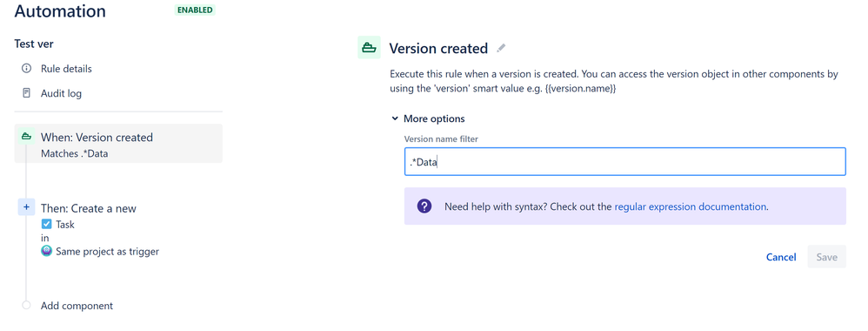
Task: Click the pencil icon beside Version created
Action: [x=501, y=48]
